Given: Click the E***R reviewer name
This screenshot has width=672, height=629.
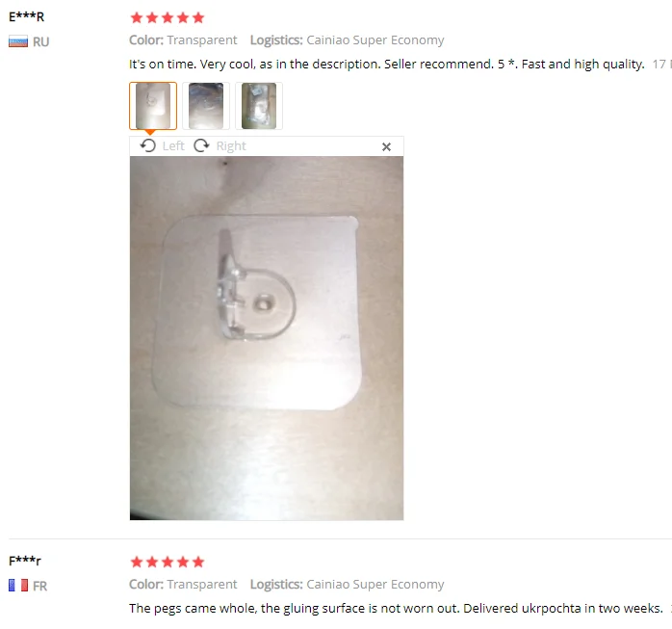Looking at the screenshot, I should click(27, 16).
